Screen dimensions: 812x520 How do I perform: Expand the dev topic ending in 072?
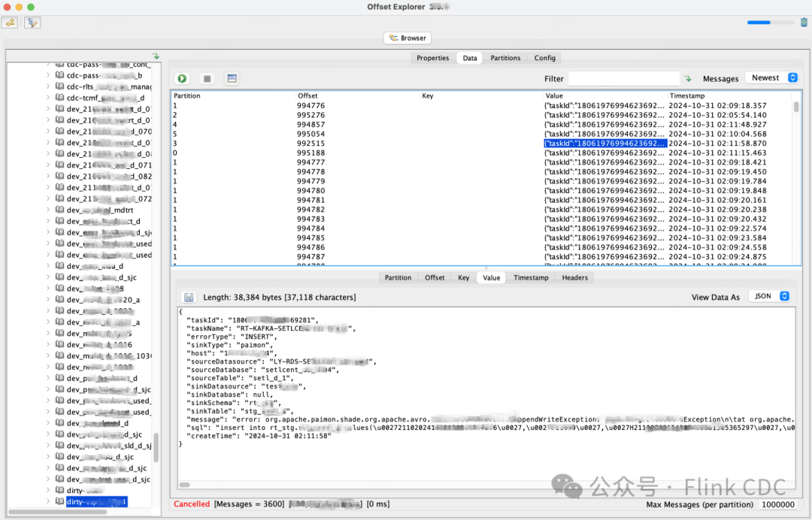point(48,198)
